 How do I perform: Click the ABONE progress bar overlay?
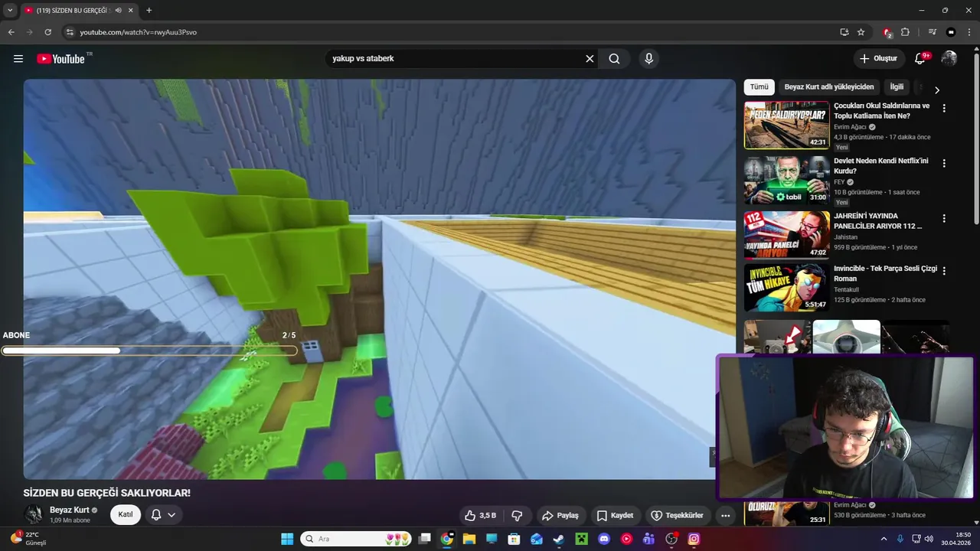(x=149, y=350)
